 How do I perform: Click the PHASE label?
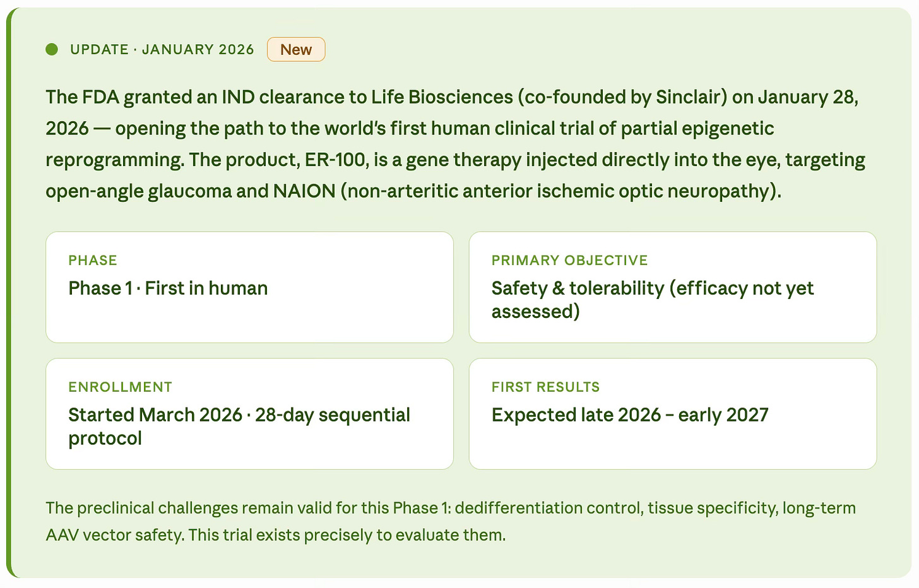93,260
